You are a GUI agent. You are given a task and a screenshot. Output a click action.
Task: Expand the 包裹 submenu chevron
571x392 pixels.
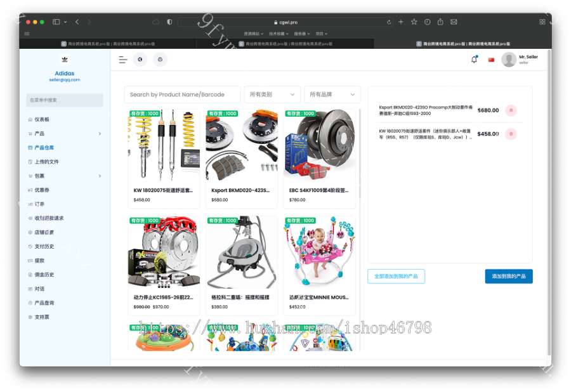(x=100, y=176)
